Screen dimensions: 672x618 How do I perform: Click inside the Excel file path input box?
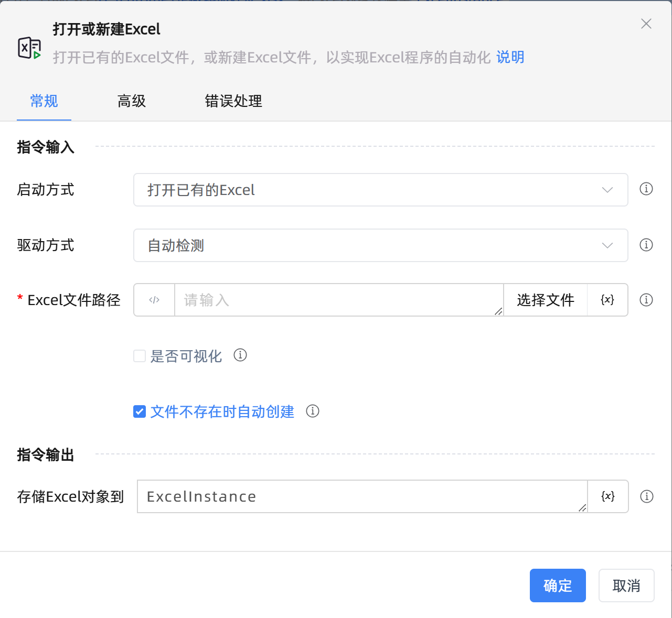tap(336, 299)
